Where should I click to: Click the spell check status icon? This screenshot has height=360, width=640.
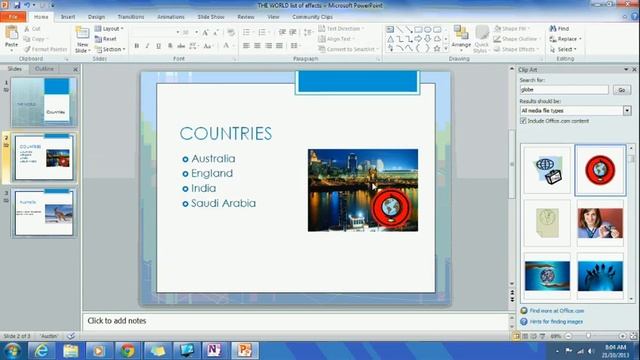tap(71, 336)
